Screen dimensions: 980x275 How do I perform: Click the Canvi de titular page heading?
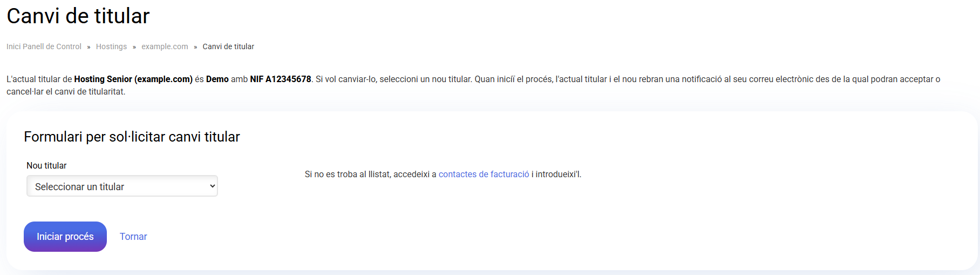coord(78,16)
